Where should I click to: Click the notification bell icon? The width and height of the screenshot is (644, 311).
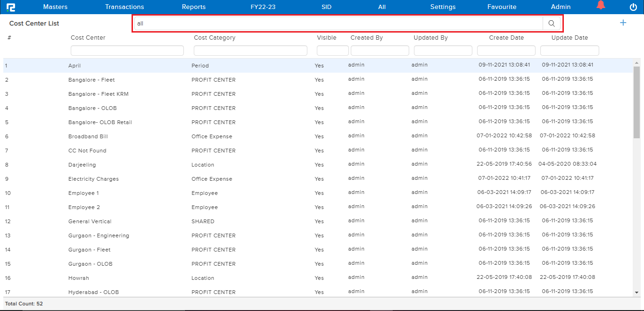601,5
